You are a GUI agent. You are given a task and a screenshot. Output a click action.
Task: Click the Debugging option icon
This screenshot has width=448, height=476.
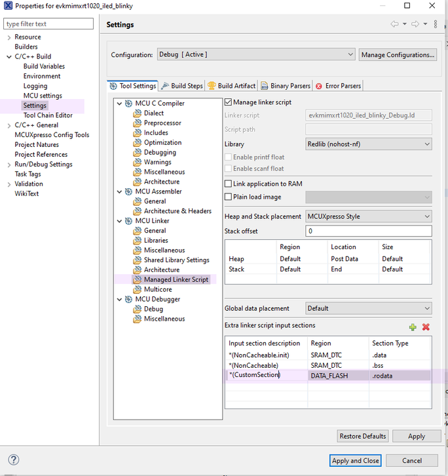point(138,152)
